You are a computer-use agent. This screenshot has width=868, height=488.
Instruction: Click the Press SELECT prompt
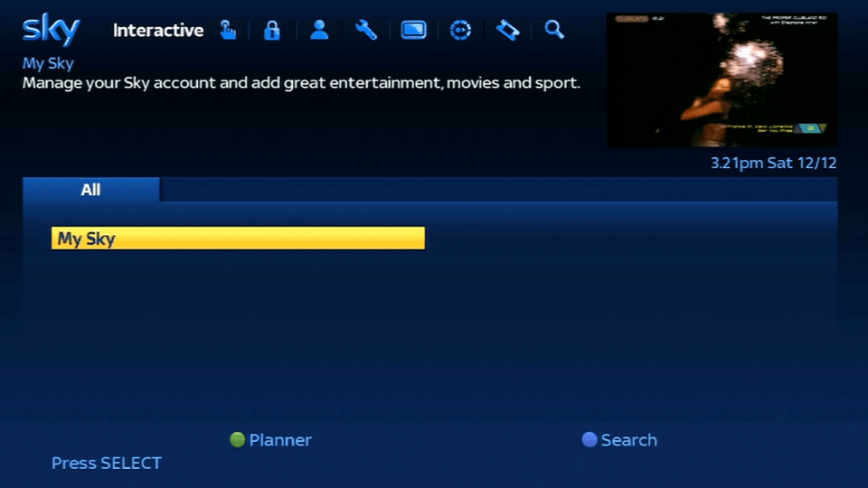pos(107,463)
